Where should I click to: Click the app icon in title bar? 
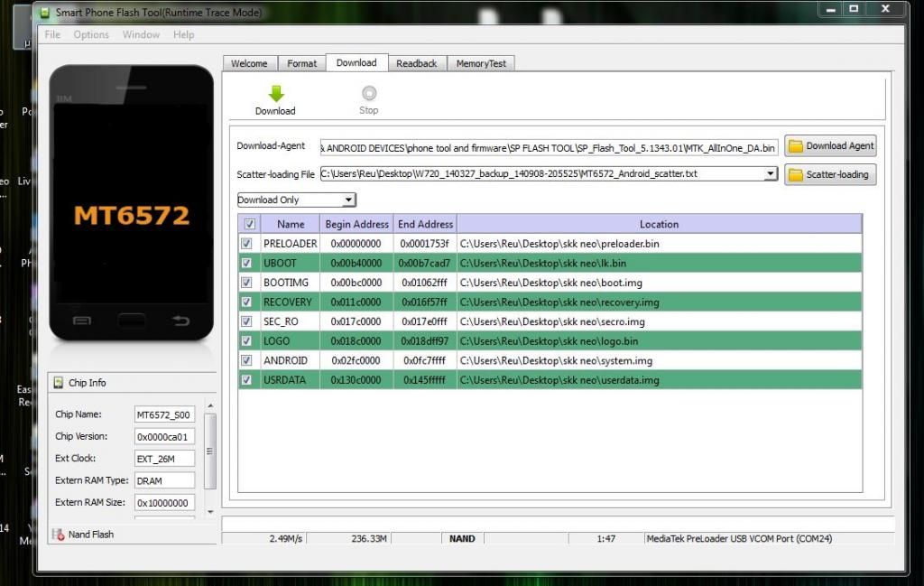(45, 13)
